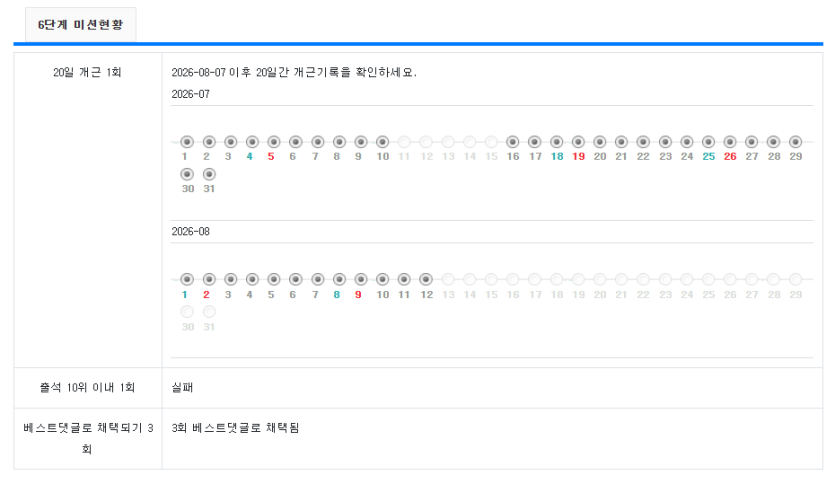Click the August day 9 attendance marker
Image resolution: width=835 pixels, height=484 pixels.
point(361,279)
